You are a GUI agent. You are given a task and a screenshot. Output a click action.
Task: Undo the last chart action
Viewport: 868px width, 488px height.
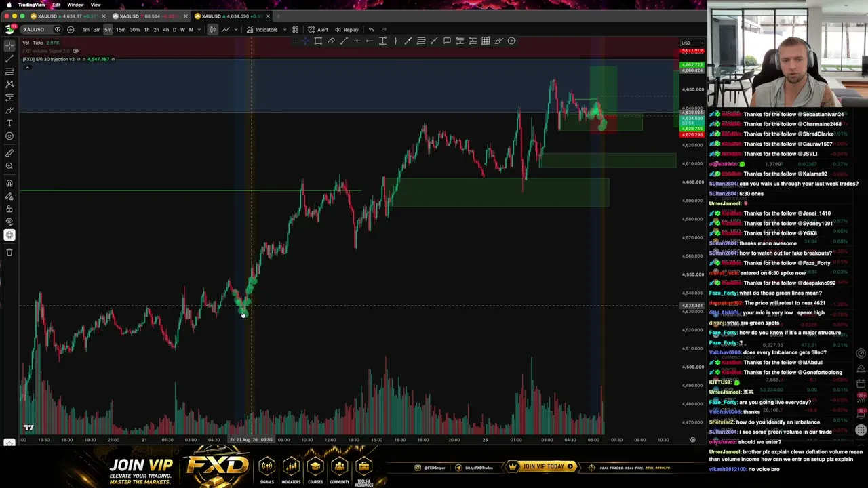(x=371, y=30)
